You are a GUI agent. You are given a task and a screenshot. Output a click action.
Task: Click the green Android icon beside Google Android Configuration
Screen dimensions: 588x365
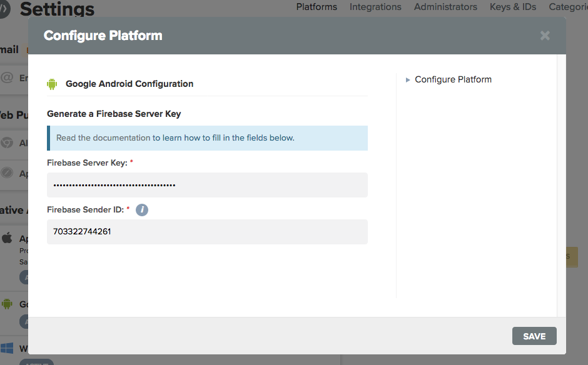[x=52, y=84]
